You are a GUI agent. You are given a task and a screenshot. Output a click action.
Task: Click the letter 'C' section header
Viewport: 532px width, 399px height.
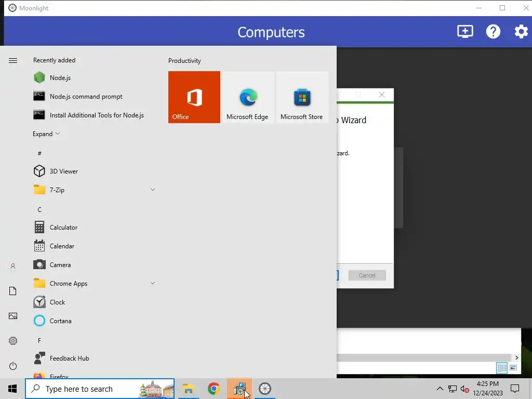pos(39,209)
